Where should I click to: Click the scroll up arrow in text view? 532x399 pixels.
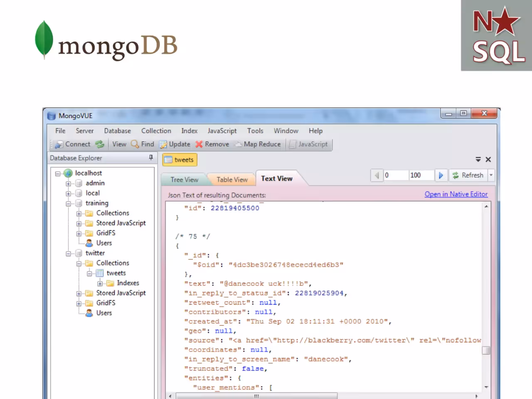tap(486, 206)
